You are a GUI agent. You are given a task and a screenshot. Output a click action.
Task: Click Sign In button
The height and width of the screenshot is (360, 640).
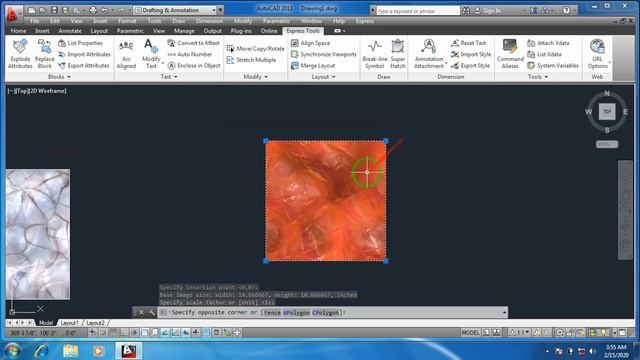488,11
